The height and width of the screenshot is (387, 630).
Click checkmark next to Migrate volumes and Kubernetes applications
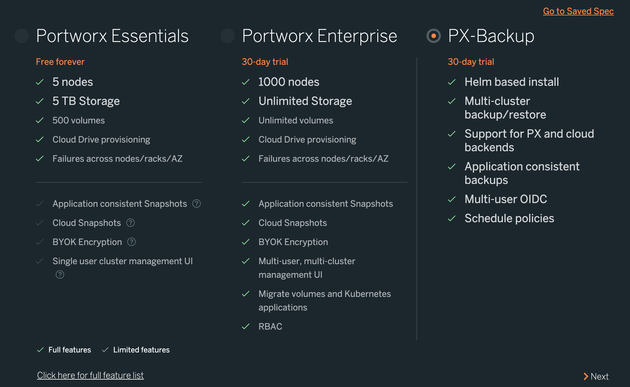coord(246,294)
